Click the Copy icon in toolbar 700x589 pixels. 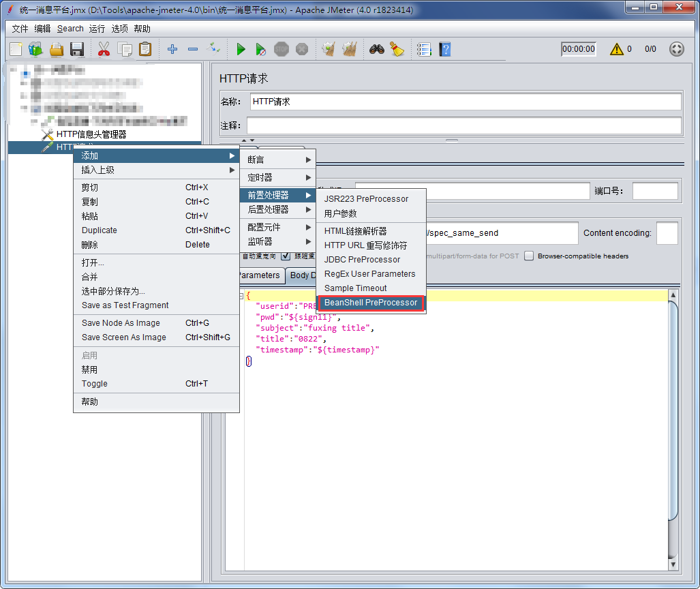[x=125, y=49]
